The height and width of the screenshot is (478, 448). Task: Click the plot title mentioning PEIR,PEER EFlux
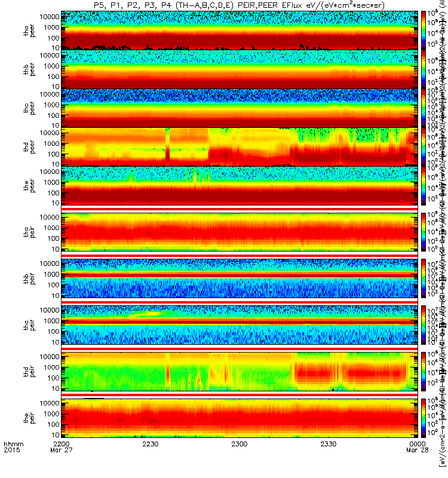240,5
